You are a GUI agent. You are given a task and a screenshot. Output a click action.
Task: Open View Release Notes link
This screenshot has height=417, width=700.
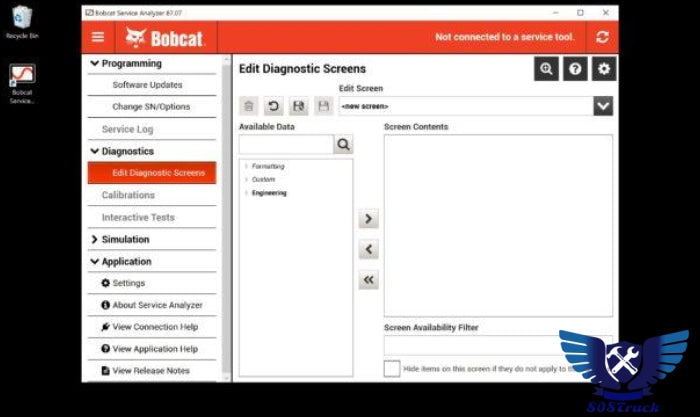coord(150,371)
